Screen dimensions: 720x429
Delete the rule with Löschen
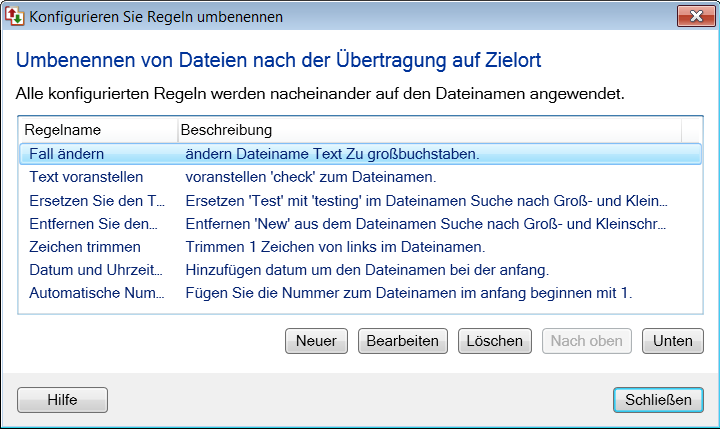point(495,341)
